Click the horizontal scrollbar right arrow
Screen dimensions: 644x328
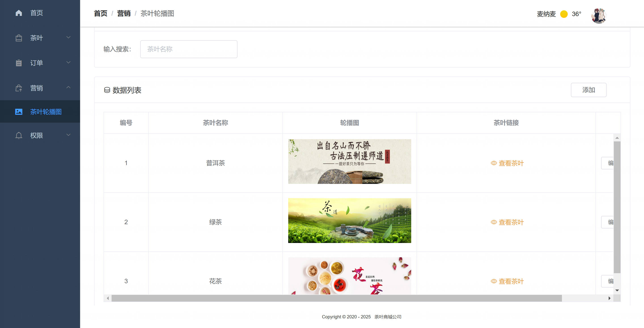point(609,298)
